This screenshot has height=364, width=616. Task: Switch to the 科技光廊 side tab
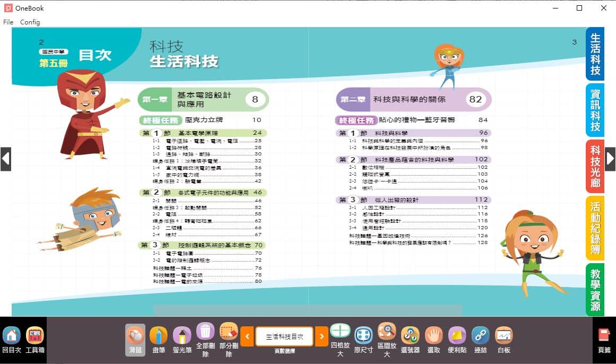(595, 166)
